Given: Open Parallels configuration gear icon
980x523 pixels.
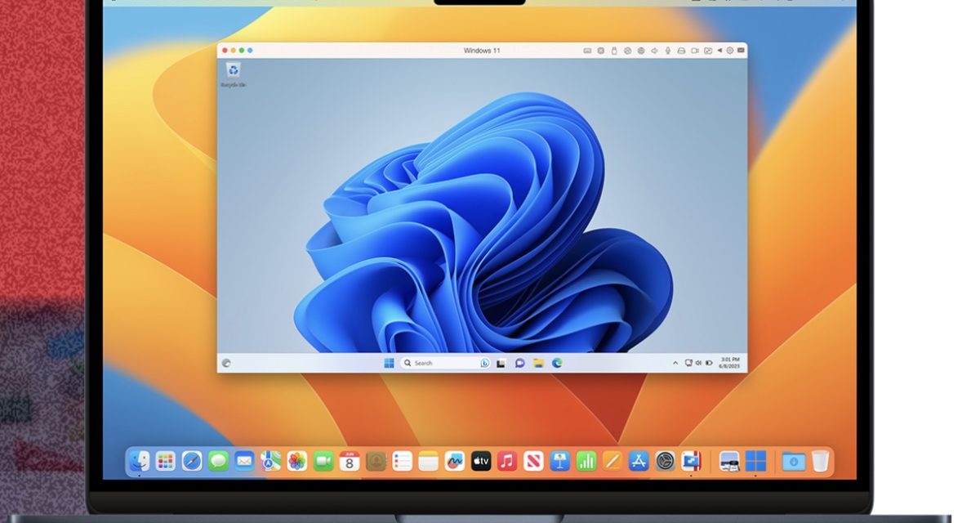Looking at the screenshot, I should click(730, 51).
